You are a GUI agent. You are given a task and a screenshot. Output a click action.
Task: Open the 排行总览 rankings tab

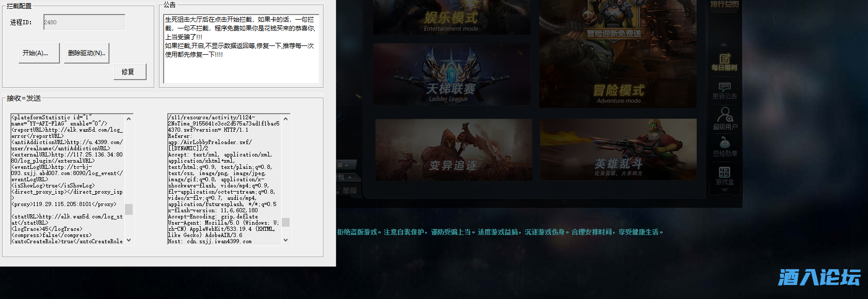click(724, 5)
